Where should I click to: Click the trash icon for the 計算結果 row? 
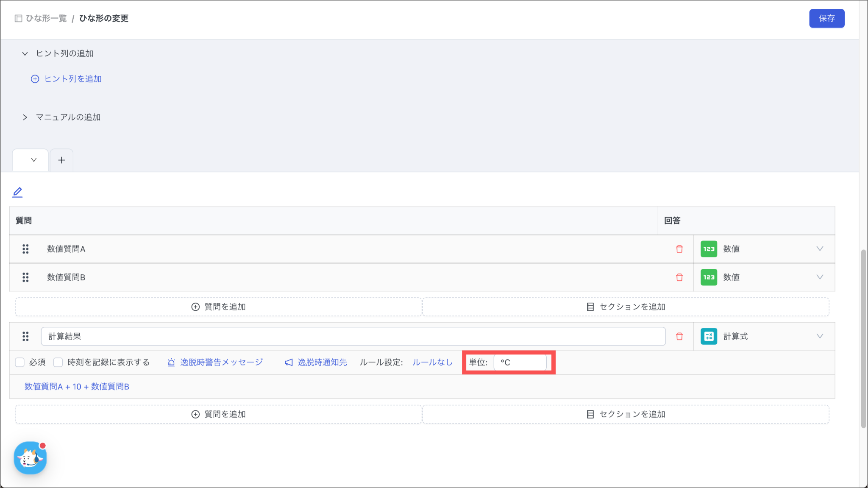click(679, 336)
